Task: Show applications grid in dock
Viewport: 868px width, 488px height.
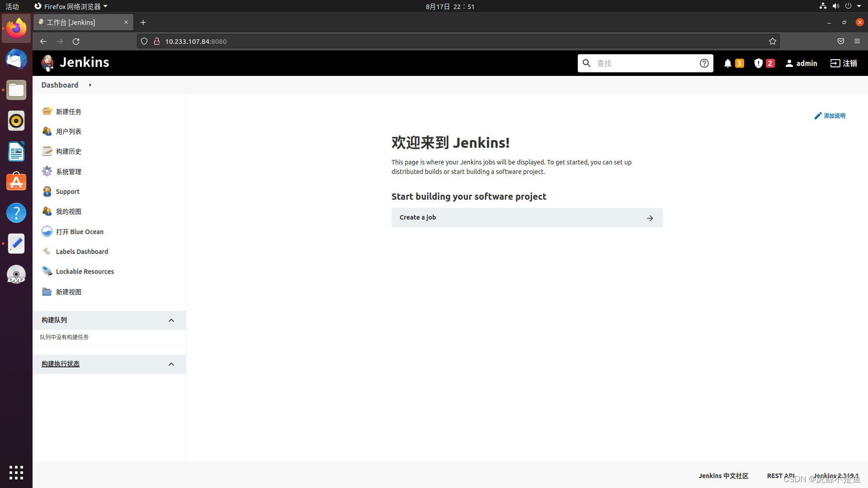Action: pos(16,473)
